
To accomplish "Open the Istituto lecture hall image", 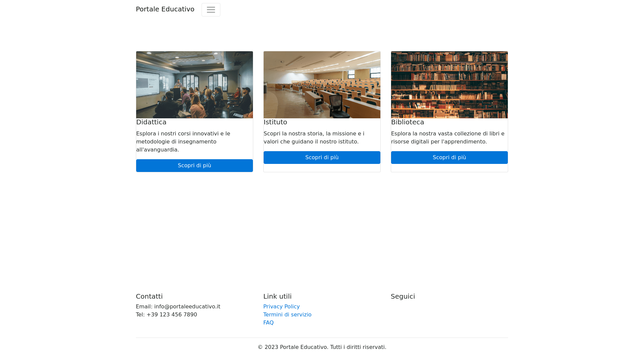I will (x=322, y=85).
